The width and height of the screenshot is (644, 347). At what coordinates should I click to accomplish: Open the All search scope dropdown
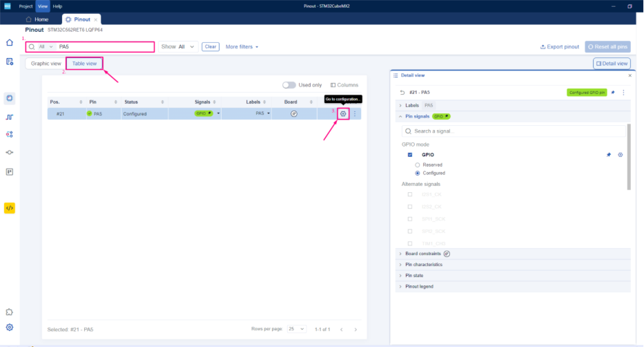pyautogui.click(x=46, y=47)
